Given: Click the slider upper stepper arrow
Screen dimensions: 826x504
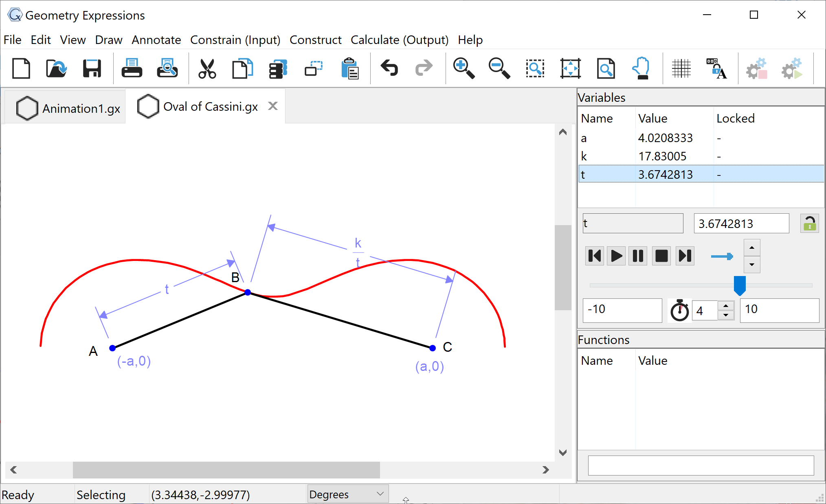Looking at the screenshot, I should (752, 248).
